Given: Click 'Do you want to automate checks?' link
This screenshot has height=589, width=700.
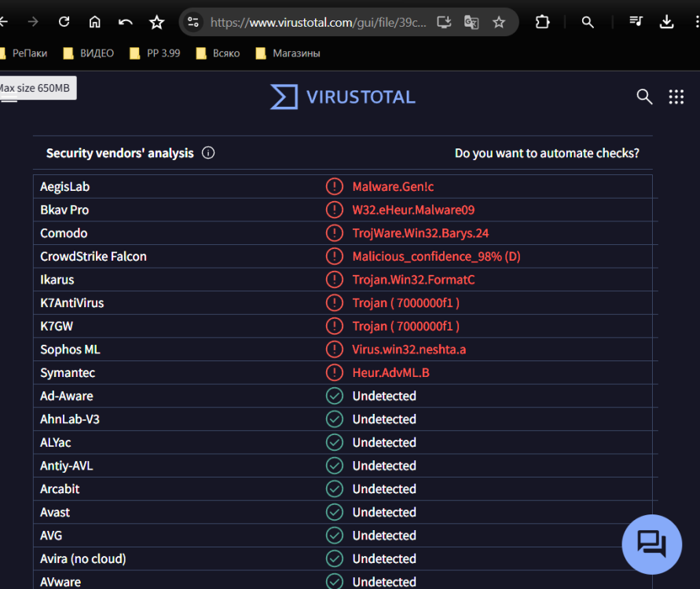Looking at the screenshot, I should tap(547, 153).
